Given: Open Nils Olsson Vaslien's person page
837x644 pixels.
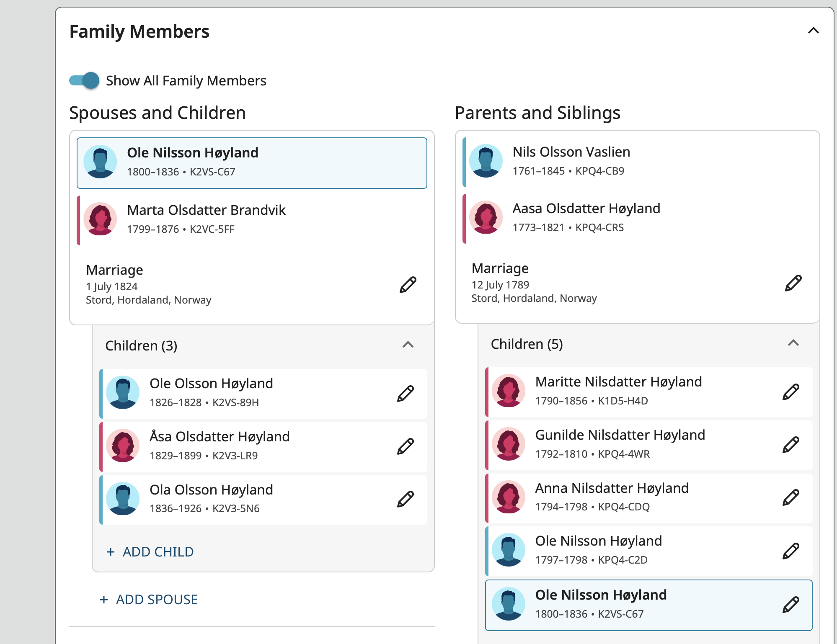Looking at the screenshot, I should tap(571, 152).
